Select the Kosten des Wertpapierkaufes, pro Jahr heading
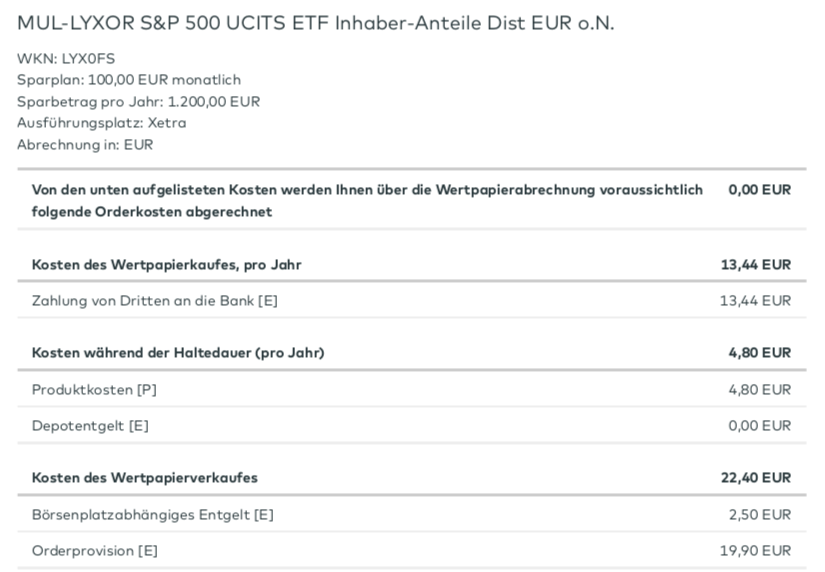This screenshot has height=572, width=825. [x=167, y=265]
